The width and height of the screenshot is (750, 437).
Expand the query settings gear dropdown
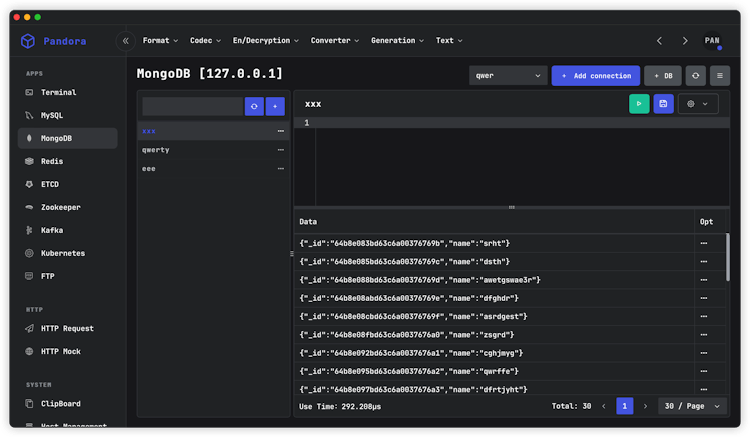coord(697,104)
